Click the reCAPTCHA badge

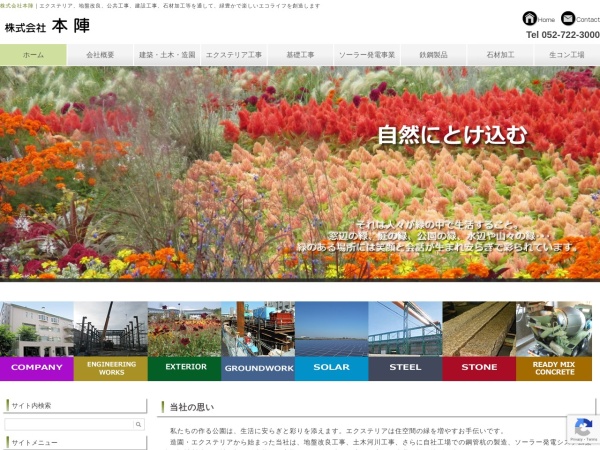[x=583, y=429]
